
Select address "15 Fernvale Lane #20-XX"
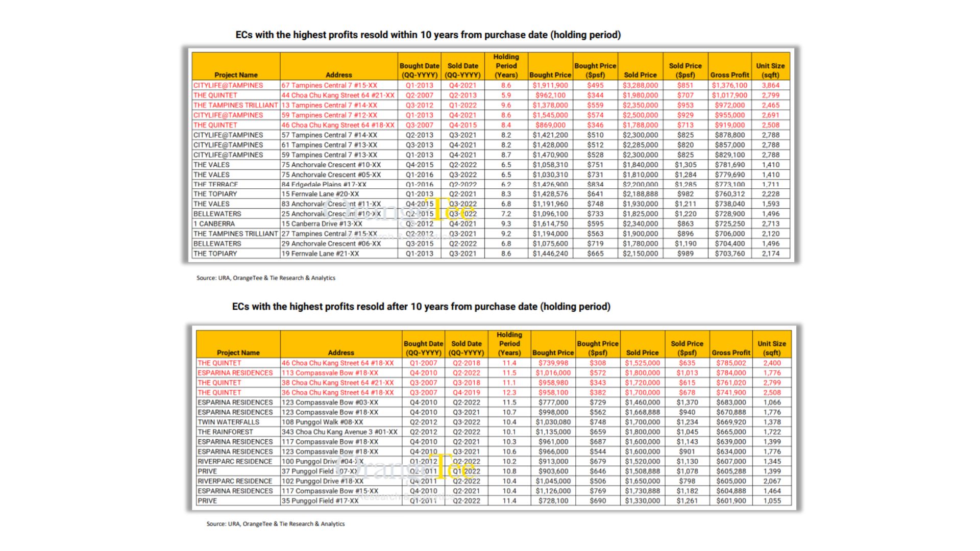click(x=320, y=194)
